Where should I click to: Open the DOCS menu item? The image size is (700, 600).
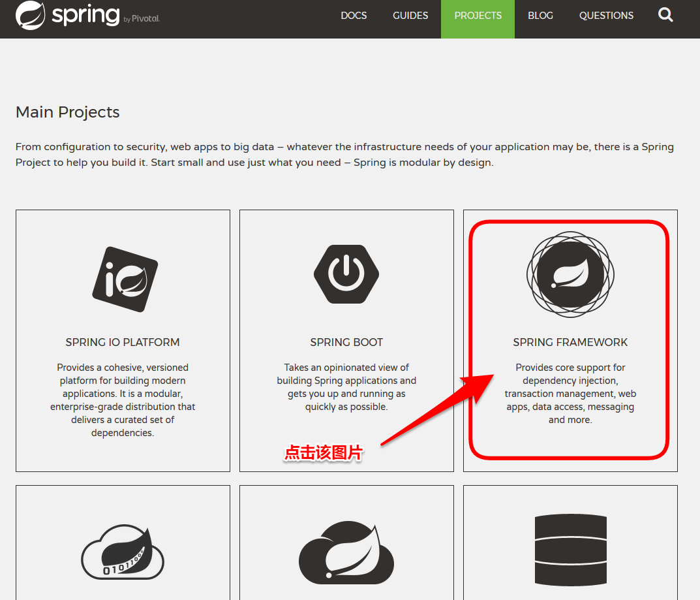click(354, 16)
